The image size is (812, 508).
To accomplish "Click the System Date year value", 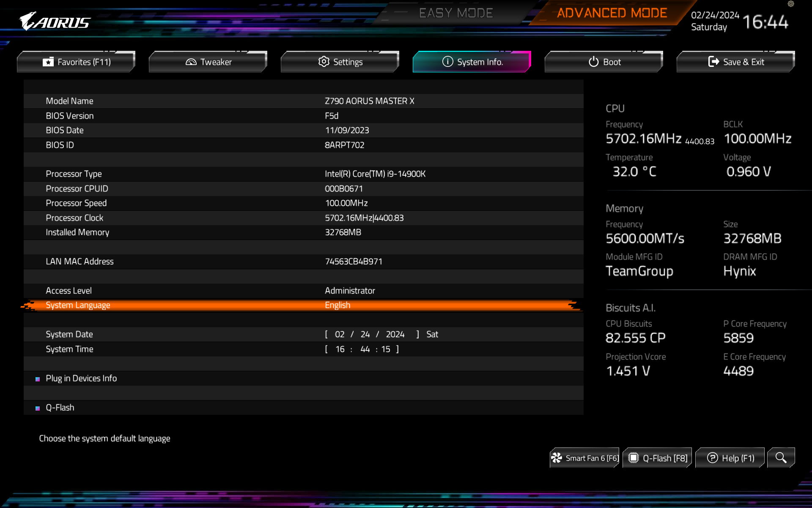I will coord(395,334).
